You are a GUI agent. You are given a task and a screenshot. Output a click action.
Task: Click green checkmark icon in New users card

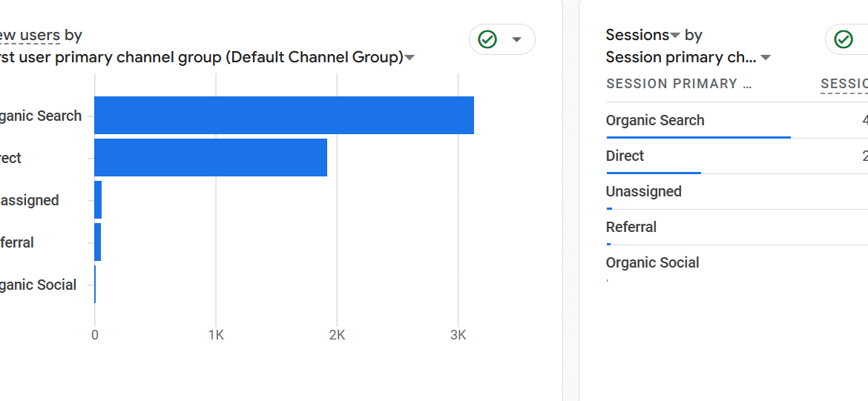(x=487, y=39)
